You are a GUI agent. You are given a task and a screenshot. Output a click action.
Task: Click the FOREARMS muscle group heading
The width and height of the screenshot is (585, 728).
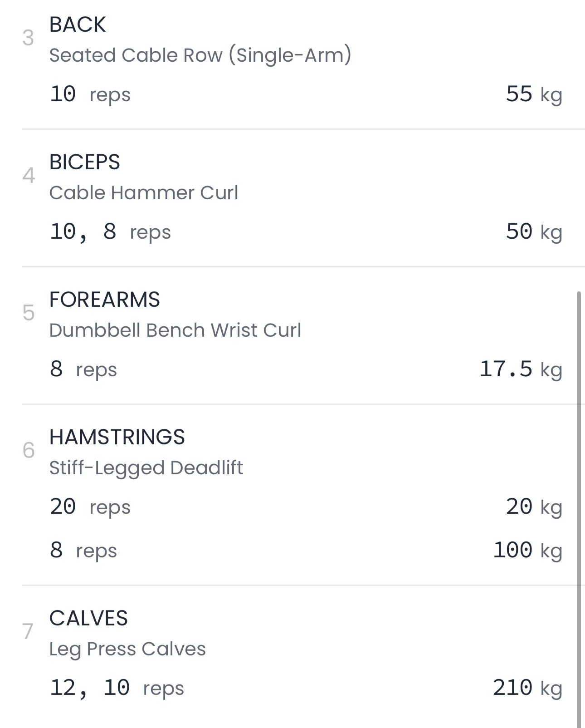pos(104,300)
